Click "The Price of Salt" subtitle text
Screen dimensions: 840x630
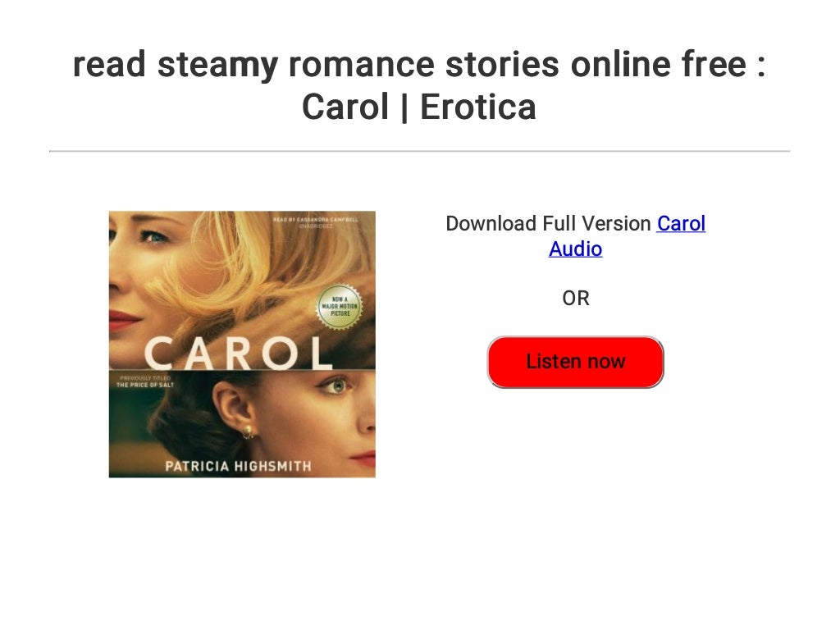point(145,385)
